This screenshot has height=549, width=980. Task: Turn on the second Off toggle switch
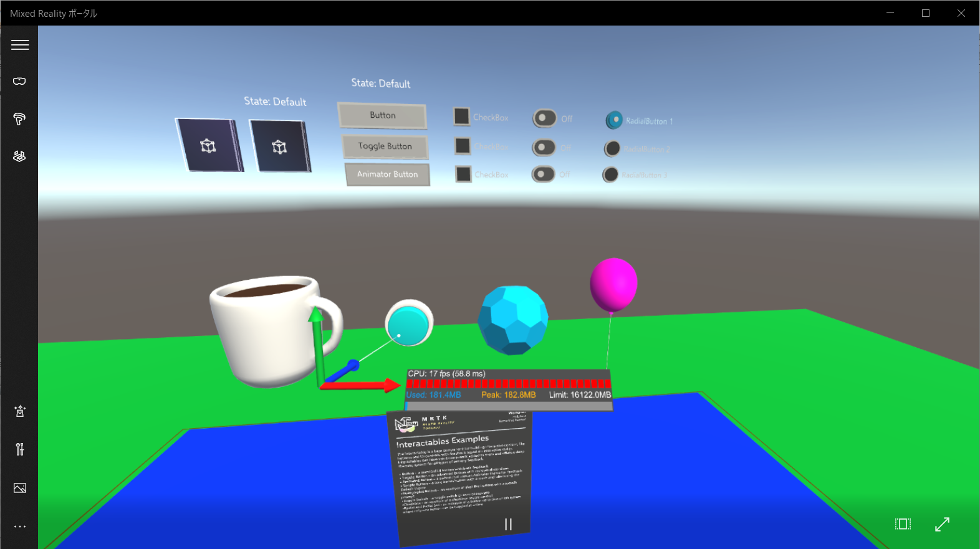pyautogui.click(x=544, y=147)
